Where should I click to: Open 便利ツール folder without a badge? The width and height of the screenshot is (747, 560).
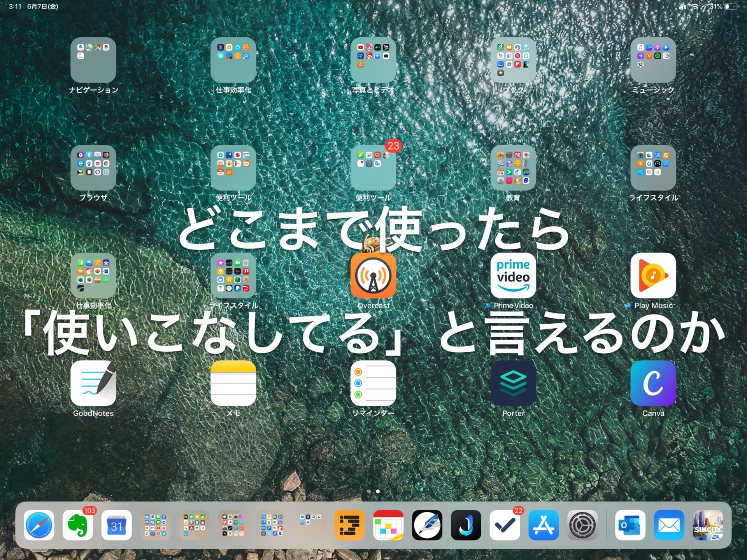pos(233,168)
